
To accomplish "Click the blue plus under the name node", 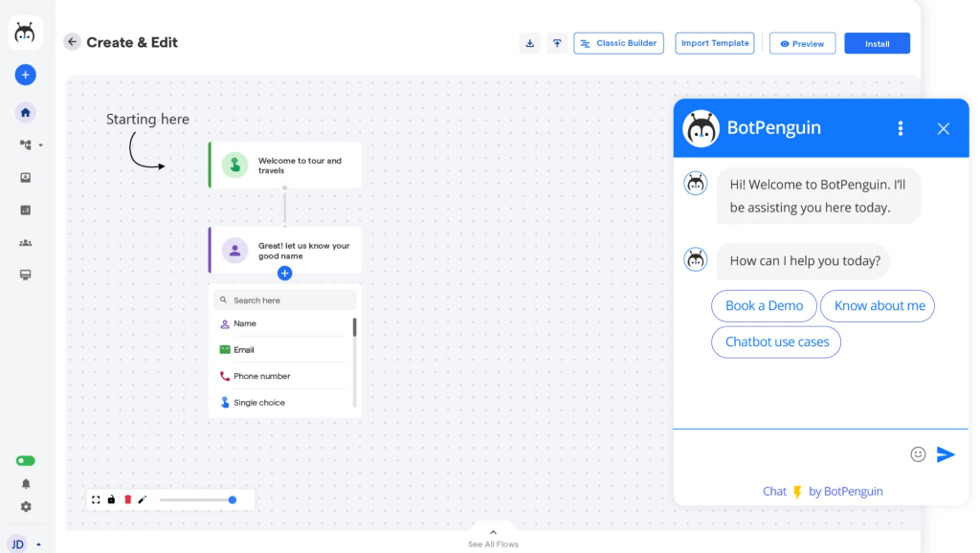I will pos(284,273).
